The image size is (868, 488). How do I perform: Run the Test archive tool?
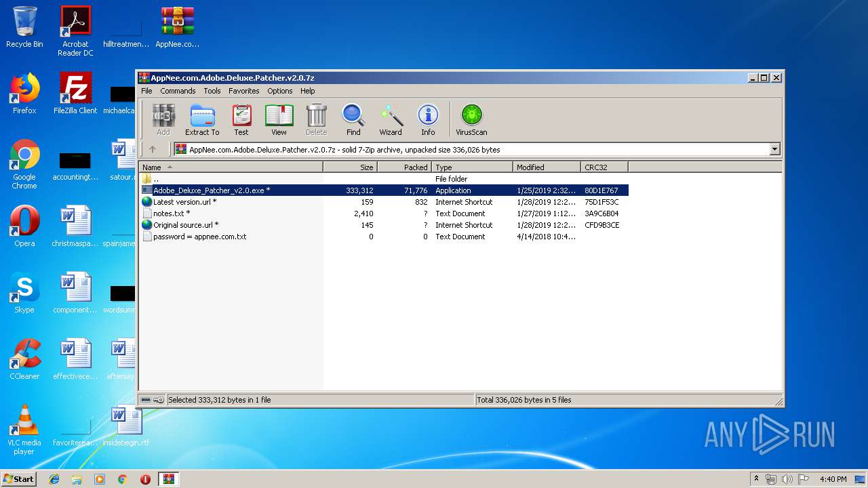[241, 120]
